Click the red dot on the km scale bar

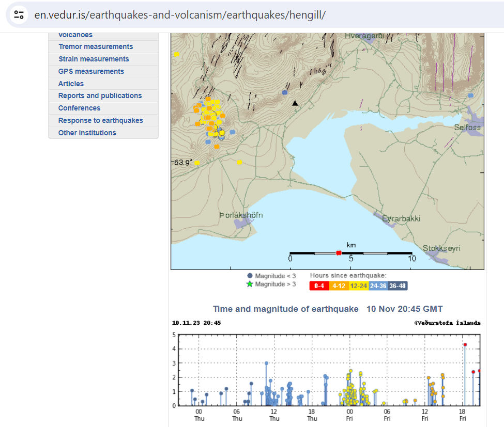click(x=339, y=252)
